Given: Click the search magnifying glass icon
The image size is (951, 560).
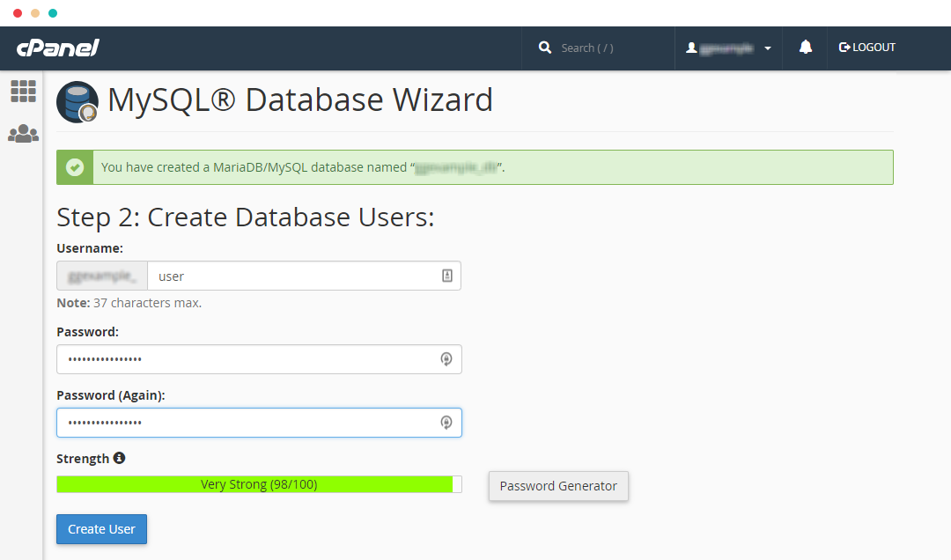Looking at the screenshot, I should tap(544, 48).
